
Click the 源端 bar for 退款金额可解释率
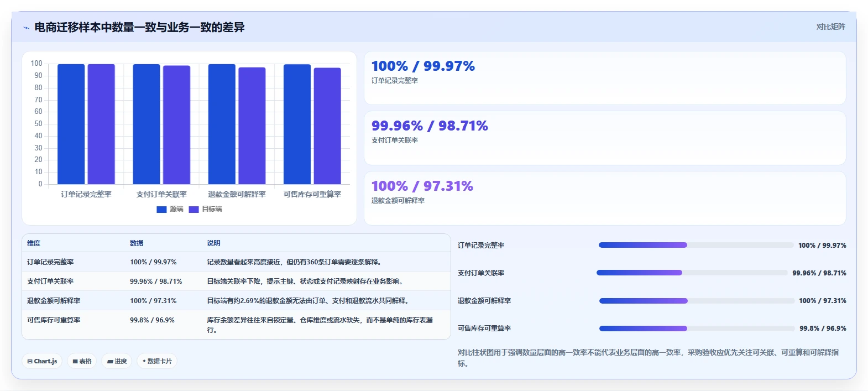[x=222, y=124]
